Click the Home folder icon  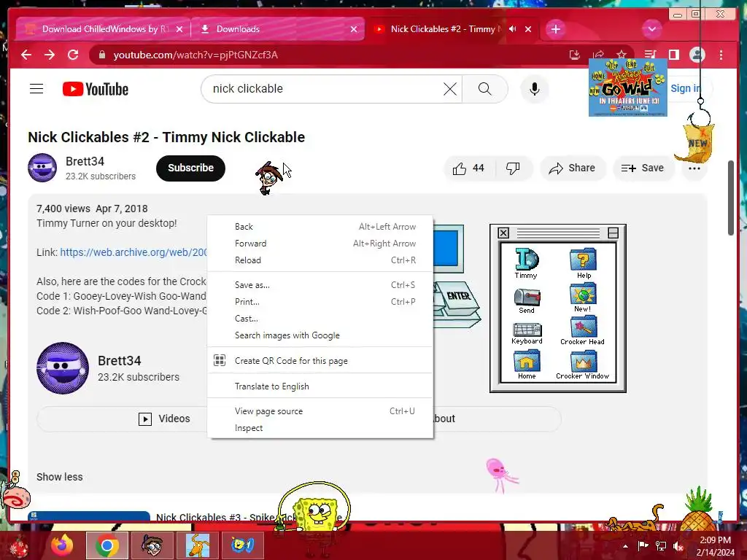point(527,365)
